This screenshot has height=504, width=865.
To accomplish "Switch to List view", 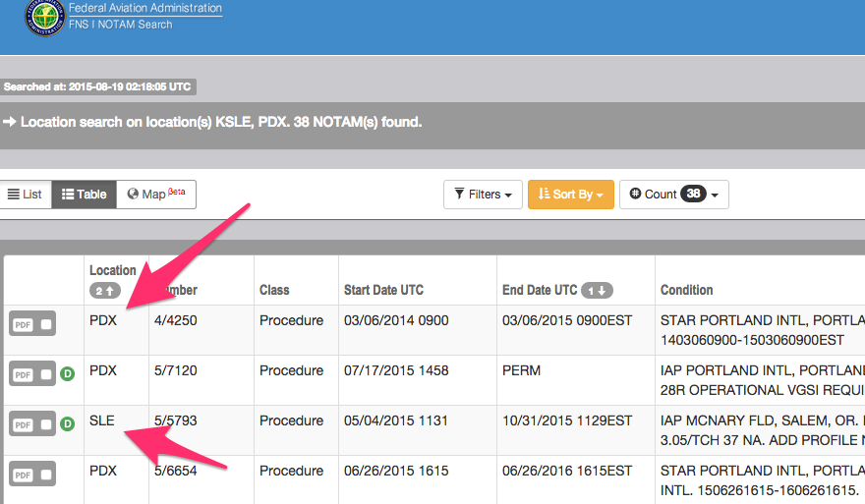I will coord(25,195).
